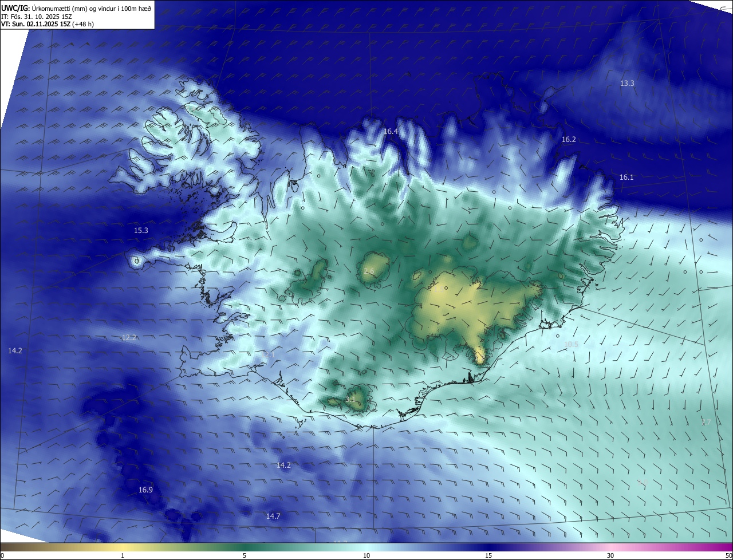Click the 3.1 value on the southern glacier
This screenshot has width=733, height=560.
pyautogui.click(x=350, y=399)
